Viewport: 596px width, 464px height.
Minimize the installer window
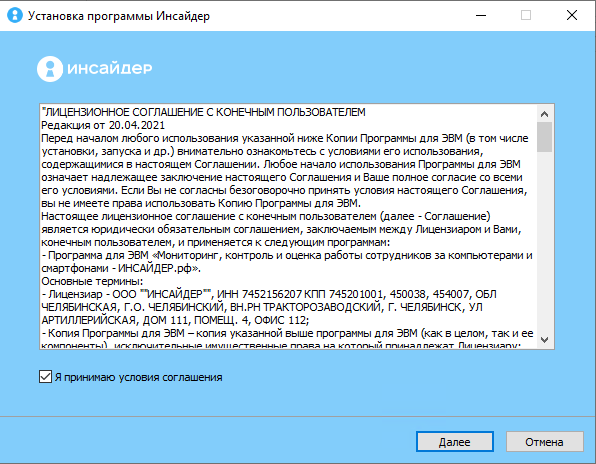tap(481, 15)
